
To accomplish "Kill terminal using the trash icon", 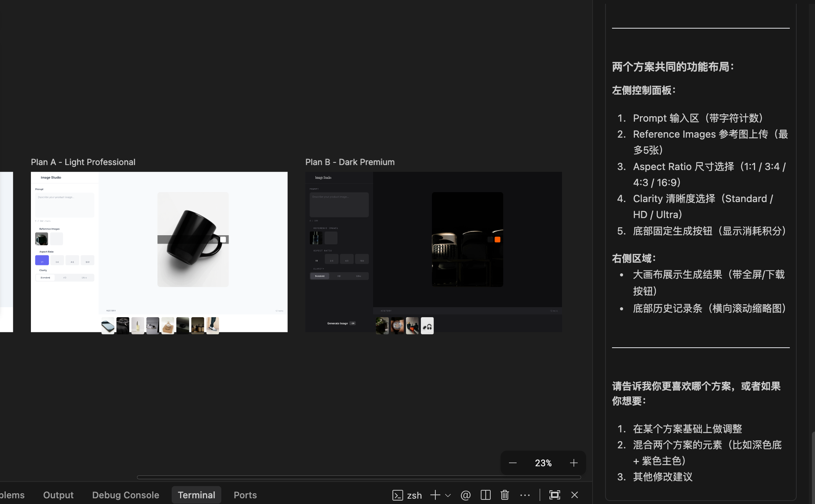I will pos(505,495).
